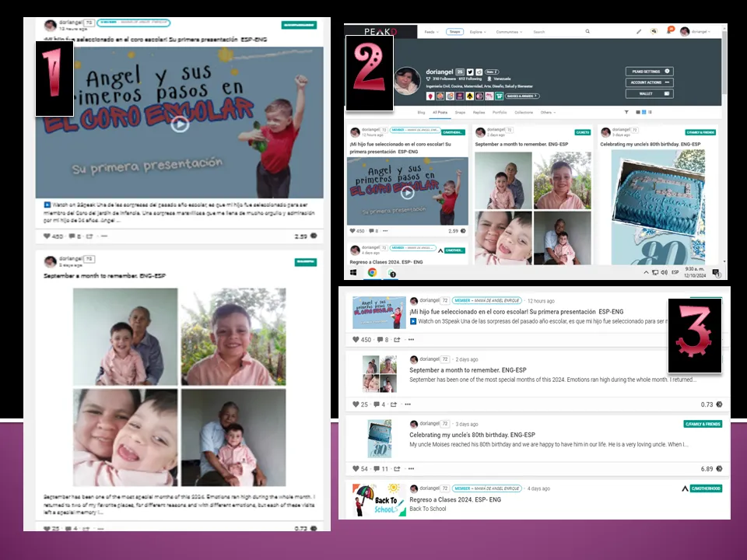The width and height of the screenshot is (747, 560).
Task: Toggle the heart upvote showing 54 in list view
Action: pos(356,468)
